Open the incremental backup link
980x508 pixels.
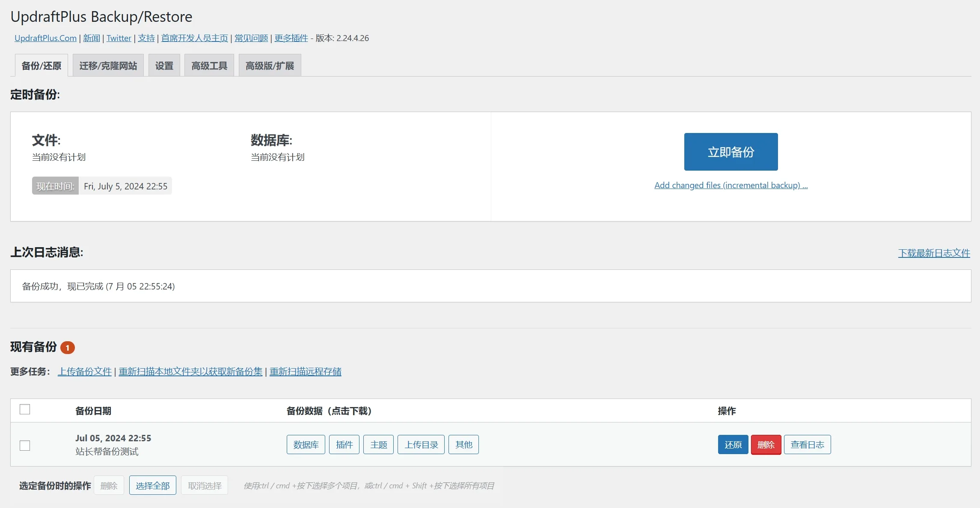pos(731,185)
